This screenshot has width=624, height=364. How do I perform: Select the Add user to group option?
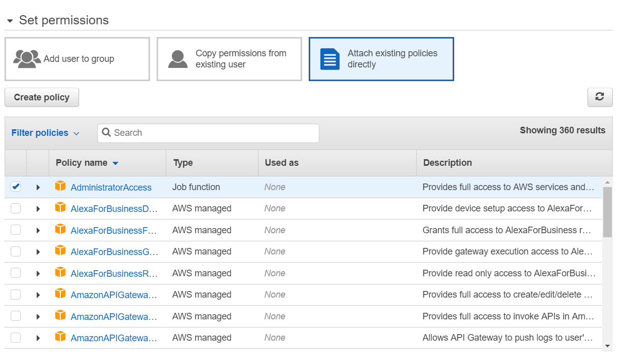pos(77,59)
